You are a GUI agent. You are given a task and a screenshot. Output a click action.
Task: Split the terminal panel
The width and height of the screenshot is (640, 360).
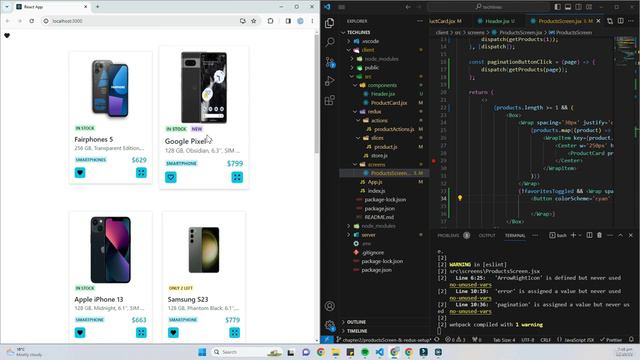[x=589, y=235]
